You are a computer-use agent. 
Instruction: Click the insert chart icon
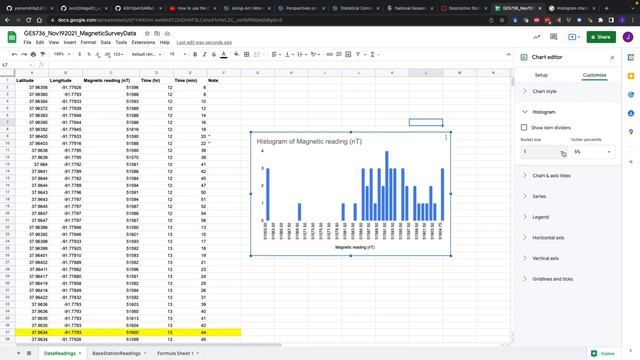pyautogui.click(x=348, y=54)
